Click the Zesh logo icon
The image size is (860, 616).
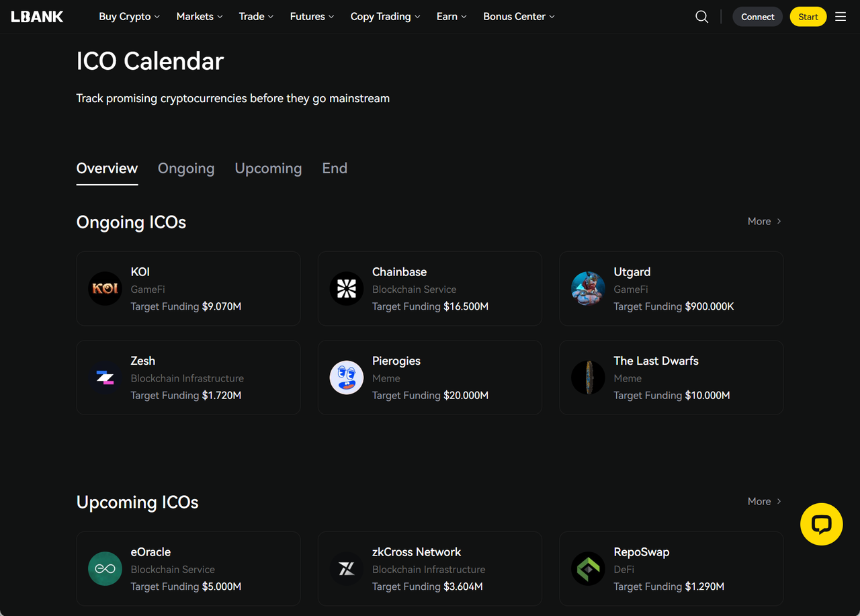click(x=105, y=378)
